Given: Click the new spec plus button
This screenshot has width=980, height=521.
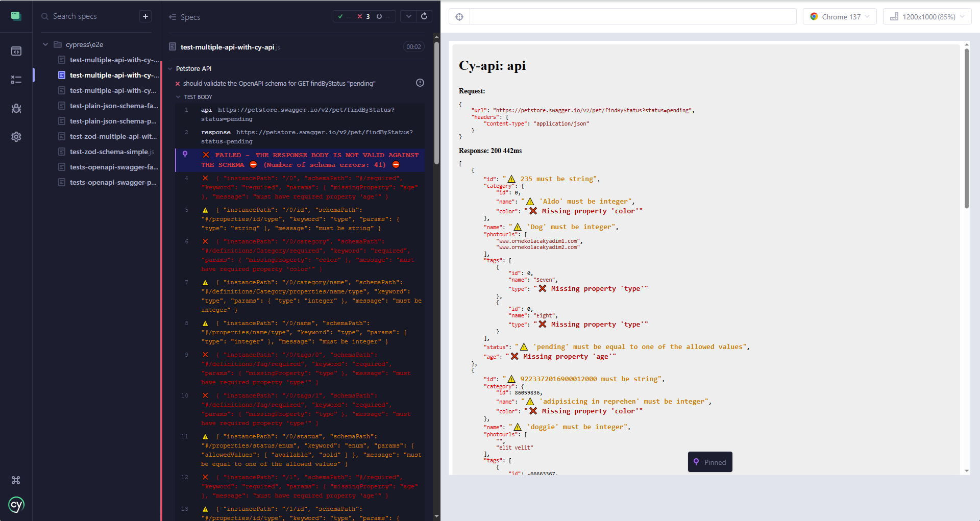Looking at the screenshot, I should [x=145, y=16].
